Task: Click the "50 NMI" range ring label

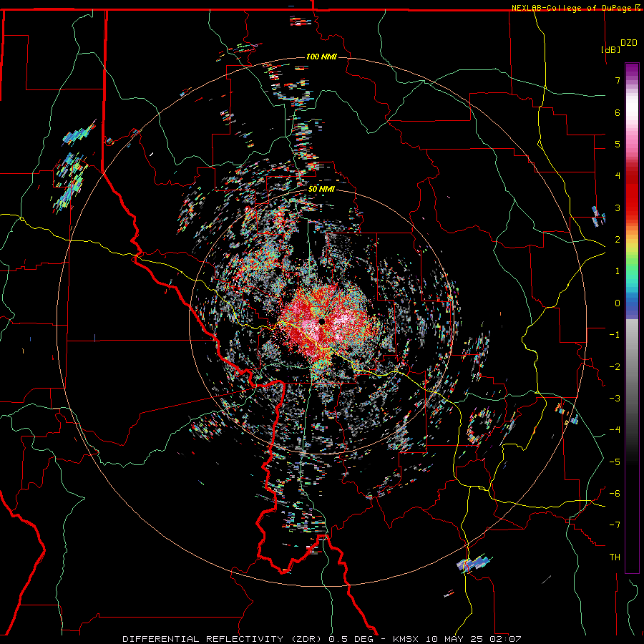Action: click(x=321, y=190)
